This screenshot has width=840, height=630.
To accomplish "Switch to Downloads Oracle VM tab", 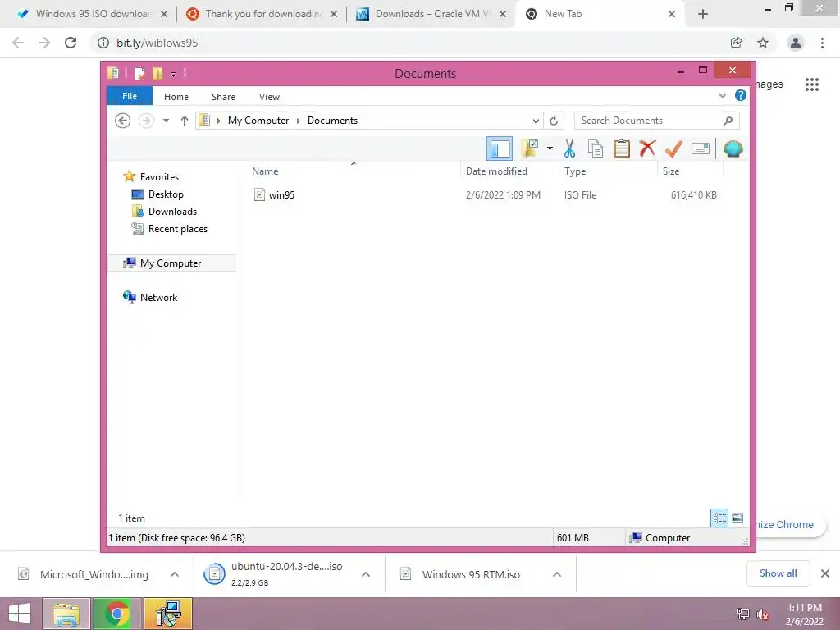I will coord(431,14).
